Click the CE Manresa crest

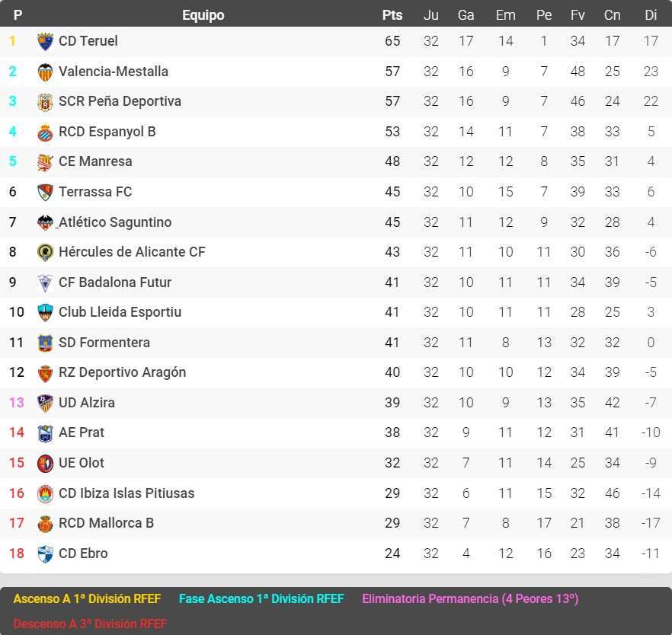click(x=45, y=161)
